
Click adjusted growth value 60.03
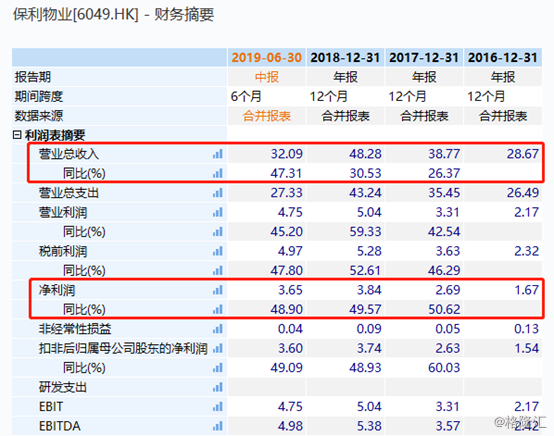(444, 368)
